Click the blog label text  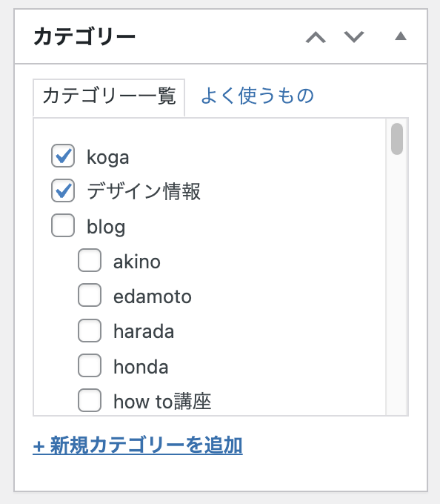[x=106, y=227]
